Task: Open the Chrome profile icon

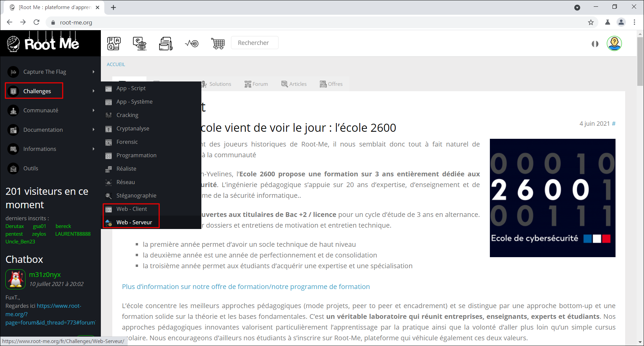Action: [x=621, y=22]
